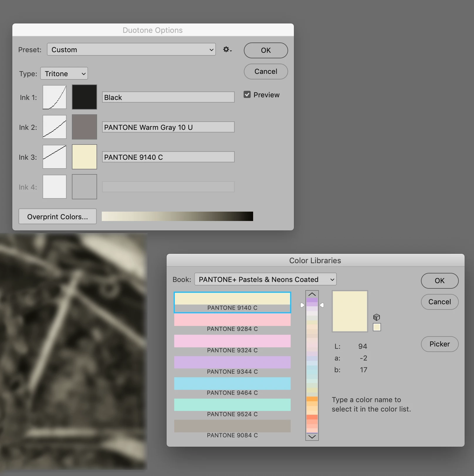474x476 pixels.
Task: Open the Type dropdown showing Tritone
Action: (64, 74)
